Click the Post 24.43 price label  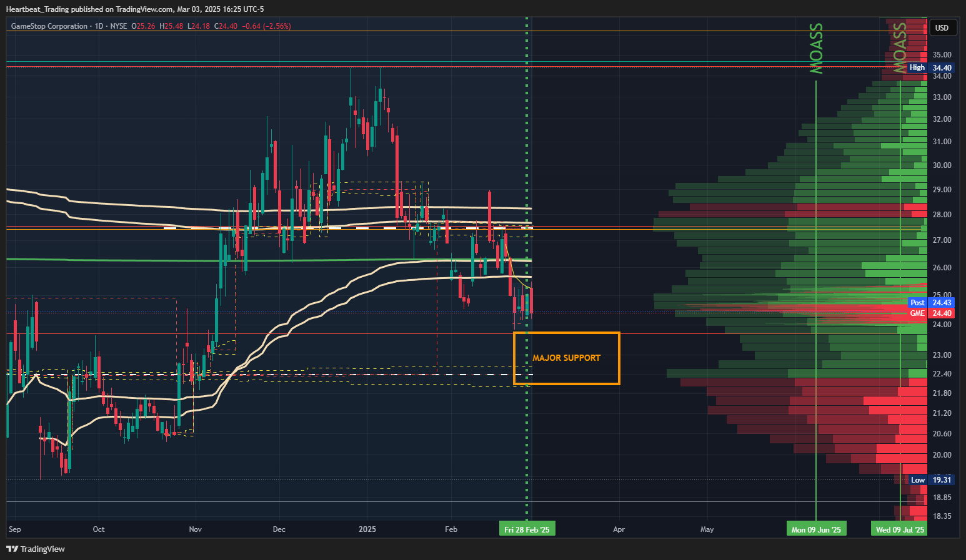point(930,303)
